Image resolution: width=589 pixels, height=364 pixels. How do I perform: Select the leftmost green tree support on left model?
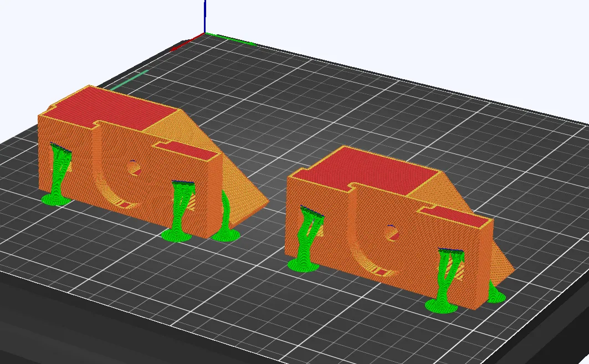tap(58, 175)
